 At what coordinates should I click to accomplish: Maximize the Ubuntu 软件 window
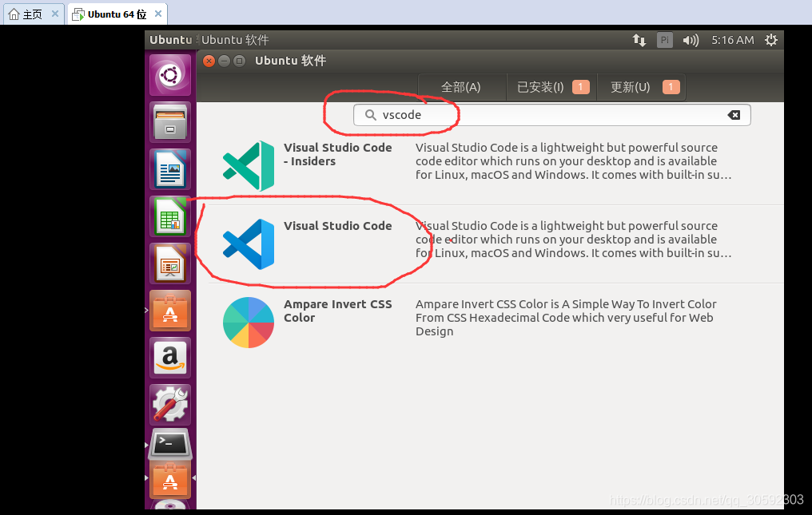239,61
